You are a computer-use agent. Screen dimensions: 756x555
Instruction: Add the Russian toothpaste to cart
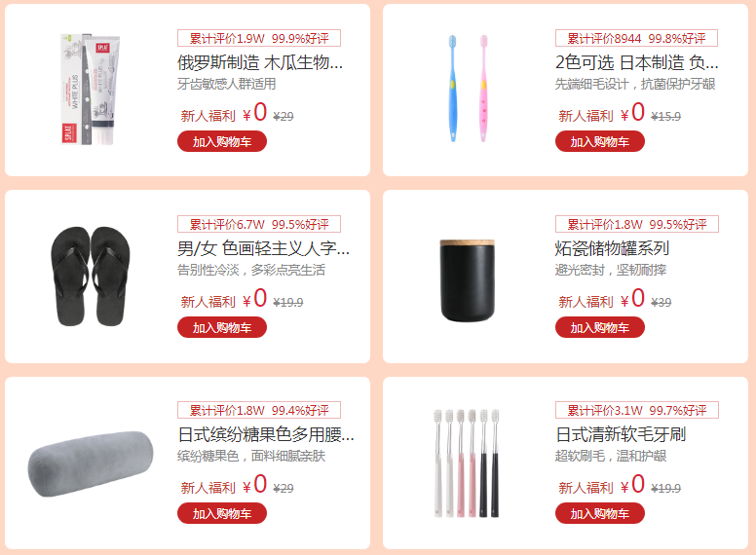click(222, 141)
